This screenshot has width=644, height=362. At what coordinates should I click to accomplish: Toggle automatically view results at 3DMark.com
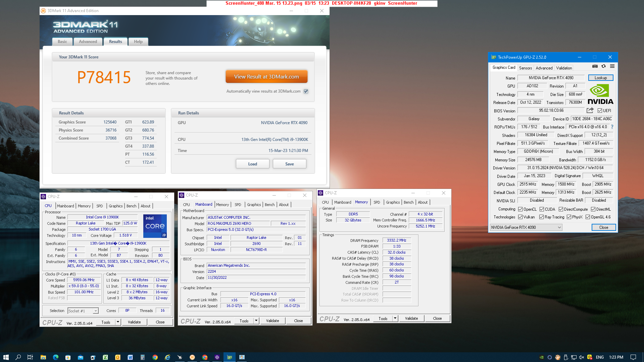pos(306,91)
